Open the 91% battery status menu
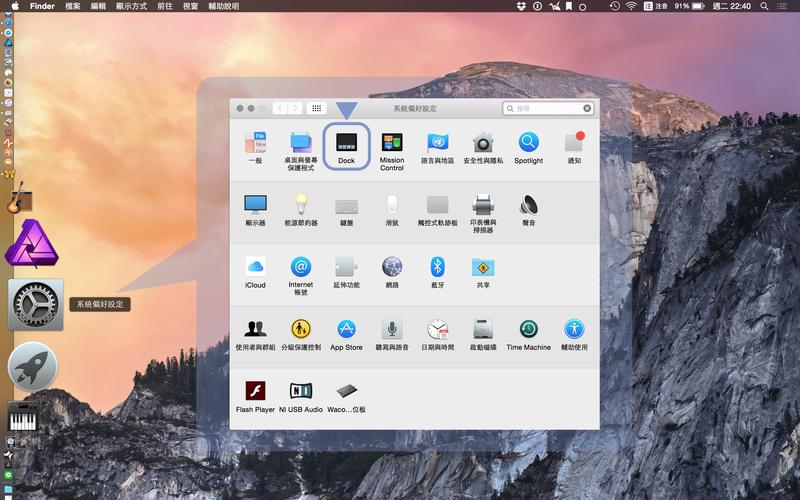 pos(689,6)
